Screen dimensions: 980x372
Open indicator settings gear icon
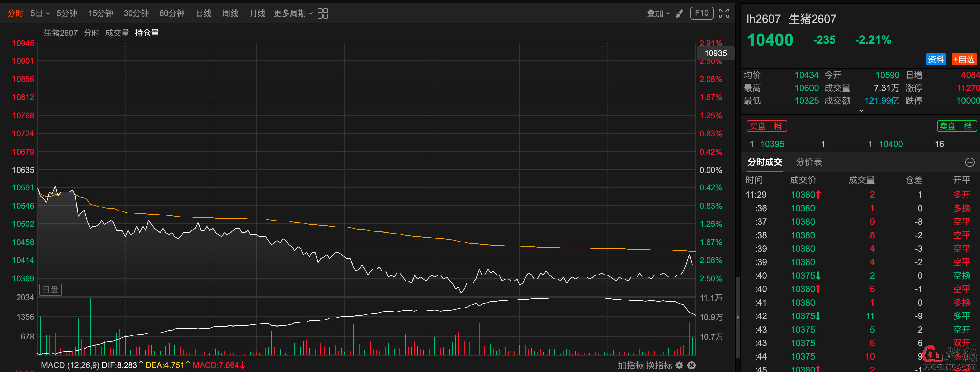coord(679,365)
